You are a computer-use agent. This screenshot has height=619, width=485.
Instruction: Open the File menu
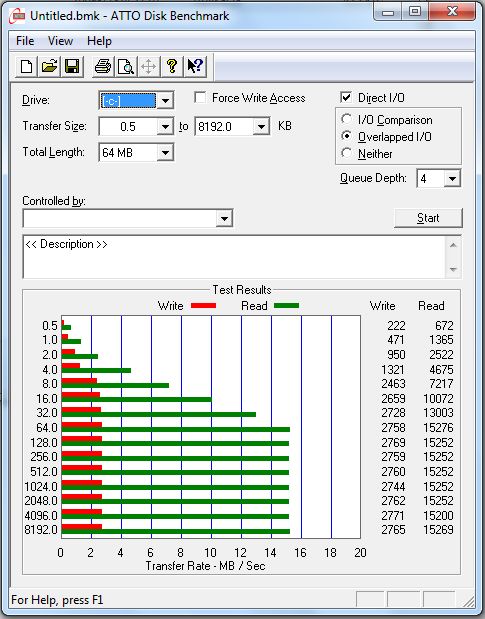pos(25,41)
